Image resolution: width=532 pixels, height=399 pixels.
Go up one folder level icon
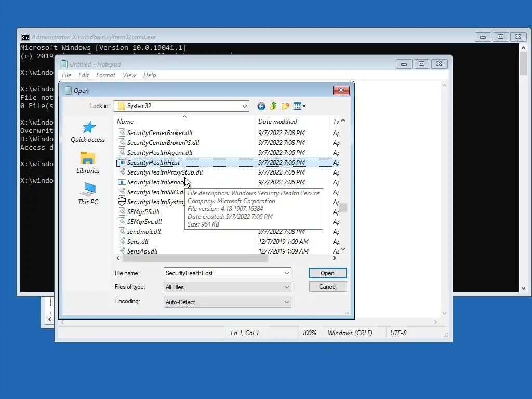pos(273,106)
